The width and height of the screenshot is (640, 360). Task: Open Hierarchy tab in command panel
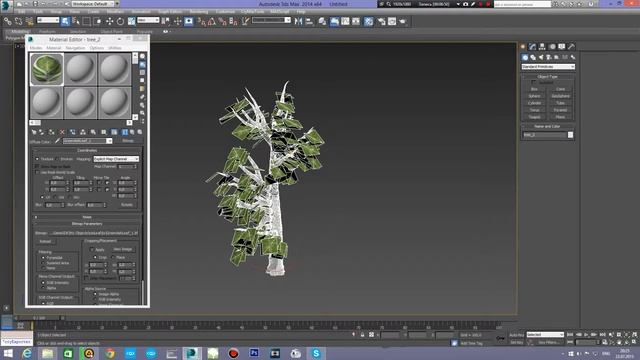[x=542, y=47]
